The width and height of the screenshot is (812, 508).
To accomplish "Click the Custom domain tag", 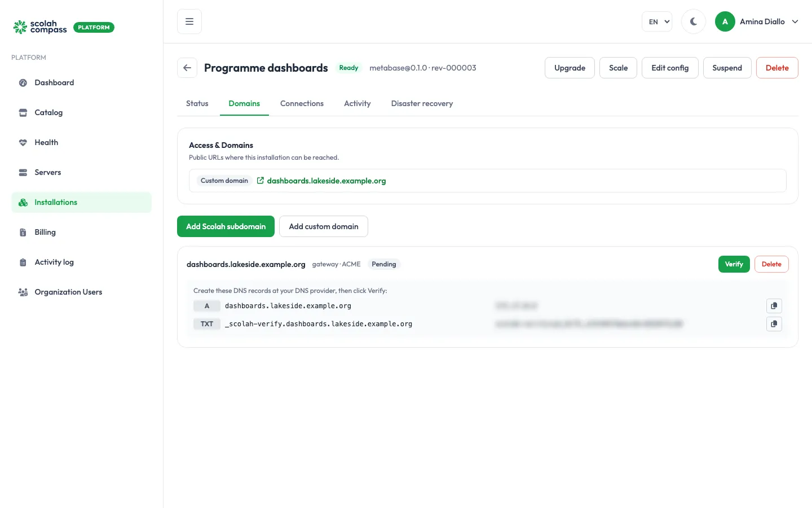I will (x=224, y=181).
